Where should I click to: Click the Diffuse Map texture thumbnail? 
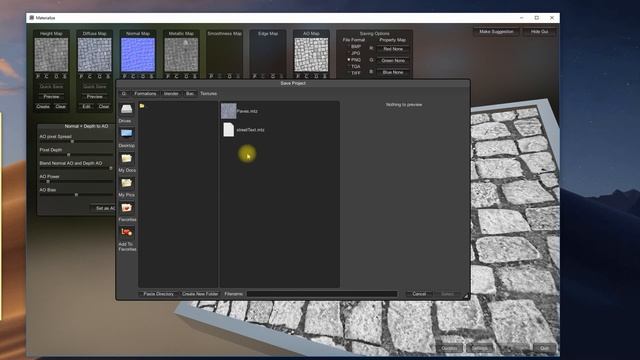tap(95, 55)
